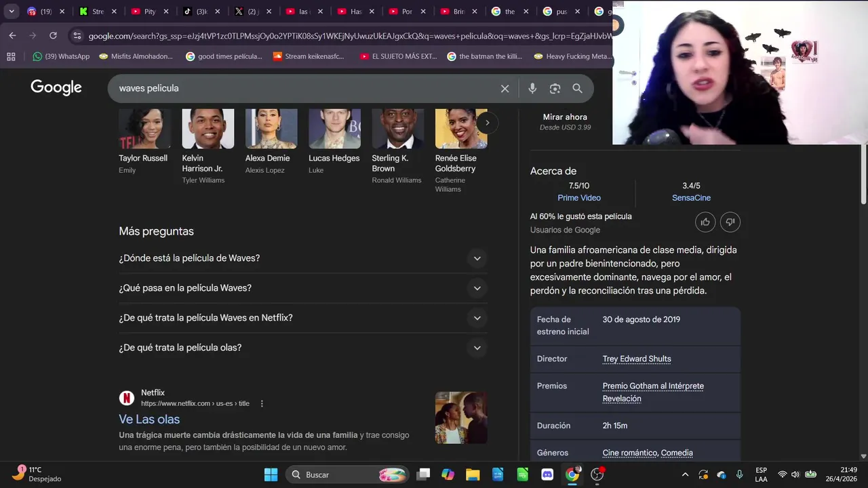The width and height of the screenshot is (868, 488).
Task: Open 'EL SUJETO MÁS EXT...' bookmark
Action: coord(399,56)
